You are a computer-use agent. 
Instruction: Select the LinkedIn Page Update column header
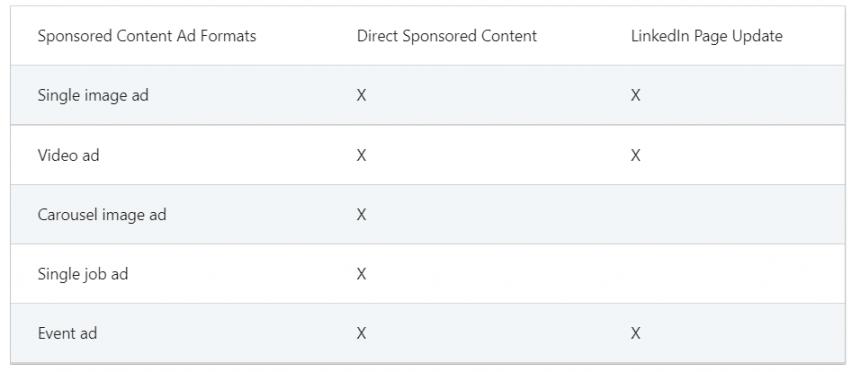coord(707,36)
